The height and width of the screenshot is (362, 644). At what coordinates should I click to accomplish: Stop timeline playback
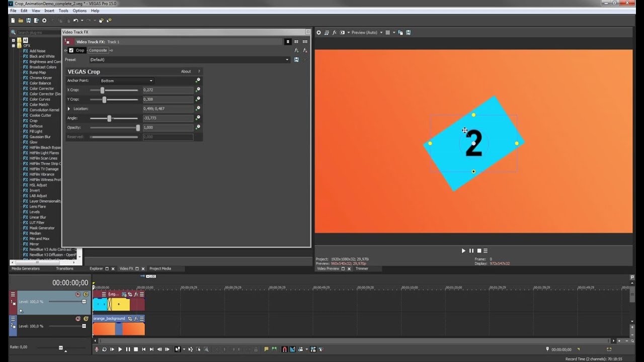click(136, 349)
